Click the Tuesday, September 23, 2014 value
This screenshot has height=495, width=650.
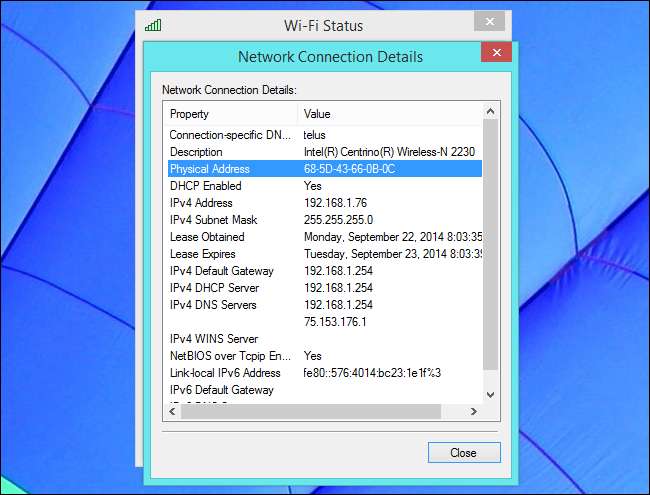coord(393,254)
